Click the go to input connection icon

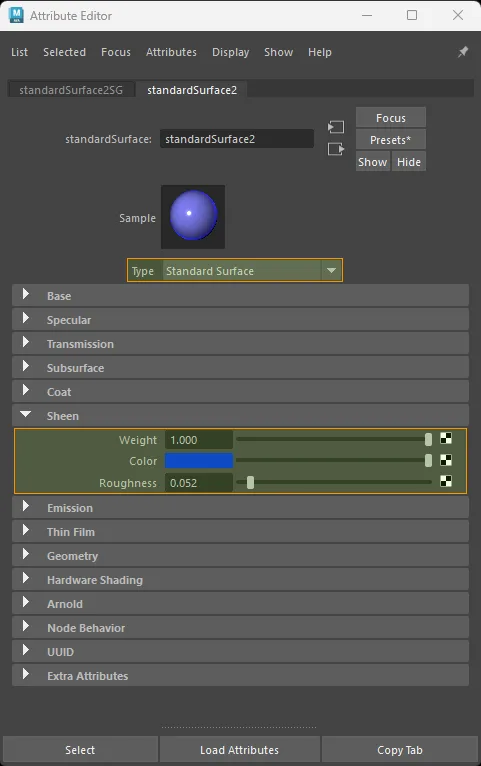336,128
